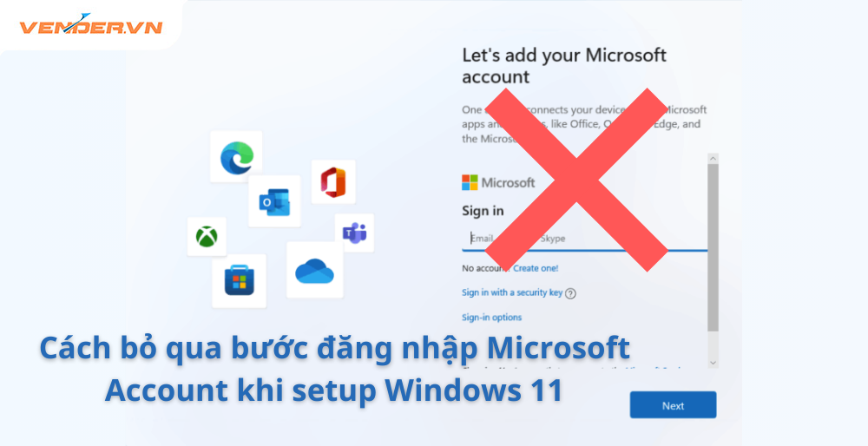The image size is (868, 446).
Task: Click the Let's add your Microsoft account heading
Action: [564, 66]
